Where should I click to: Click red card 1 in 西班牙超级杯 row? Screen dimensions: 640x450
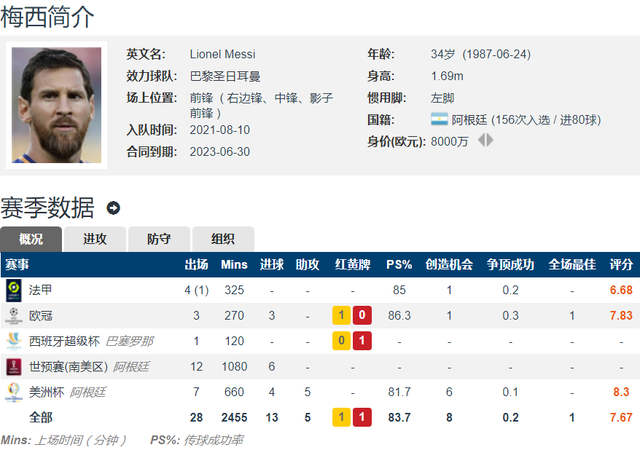tap(362, 341)
